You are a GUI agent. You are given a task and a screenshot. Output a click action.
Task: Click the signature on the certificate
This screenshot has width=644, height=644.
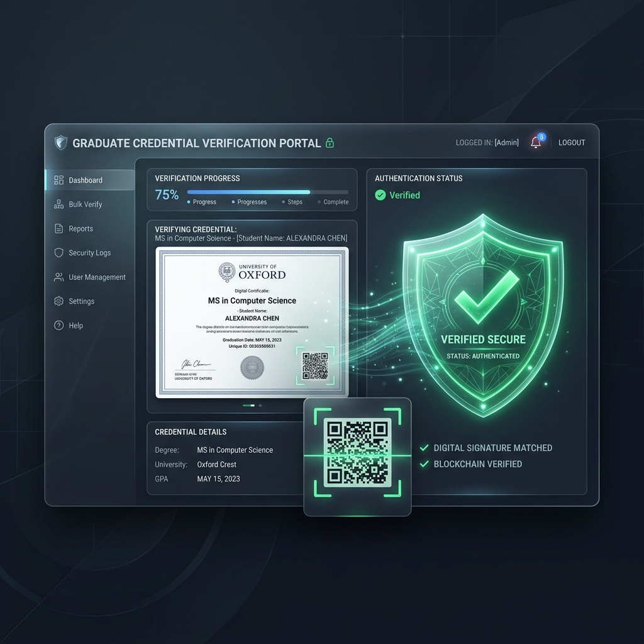click(x=196, y=364)
